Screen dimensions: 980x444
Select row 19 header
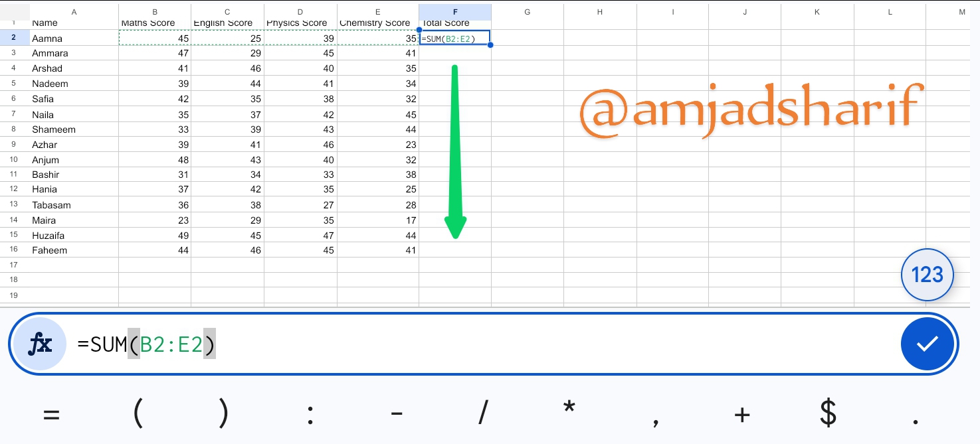(x=14, y=295)
